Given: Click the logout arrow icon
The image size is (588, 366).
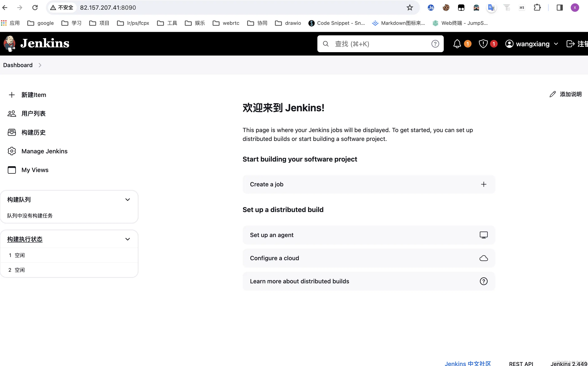Looking at the screenshot, I should [570, 44].
